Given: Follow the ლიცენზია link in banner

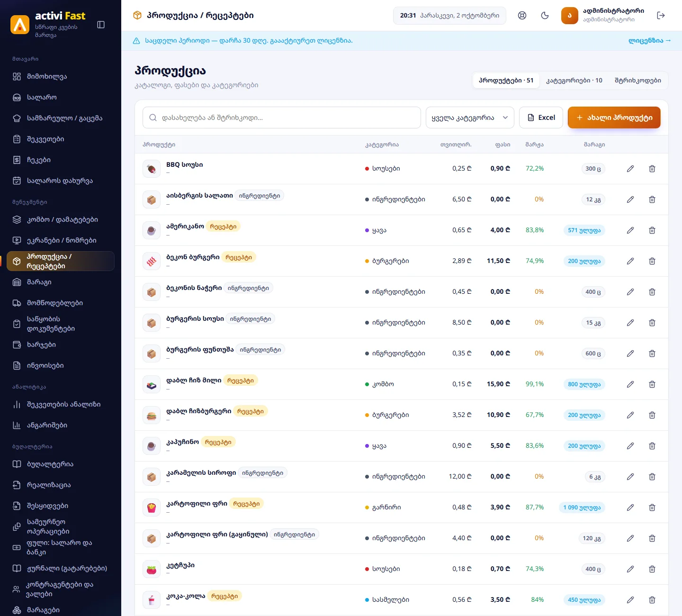Looking at the screenshot, I should pyautogui.click(x=649, y=41).
